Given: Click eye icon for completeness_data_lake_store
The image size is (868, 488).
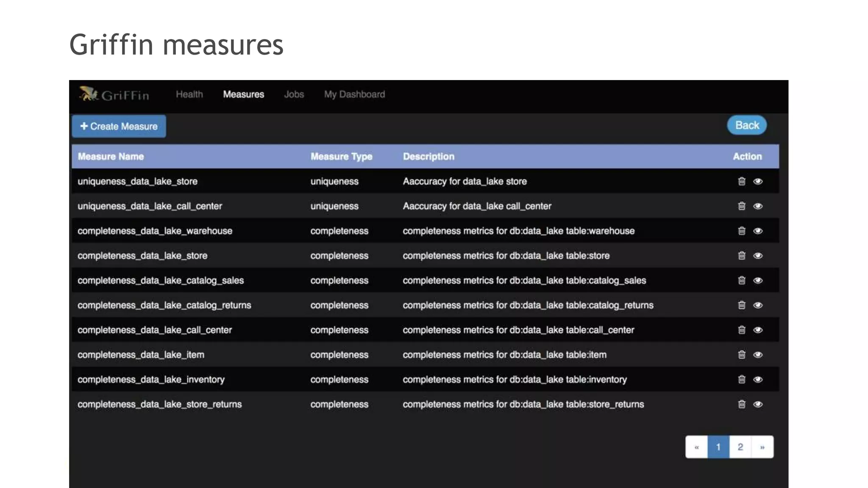Looking at the screenshot, I should click(758, 255).
